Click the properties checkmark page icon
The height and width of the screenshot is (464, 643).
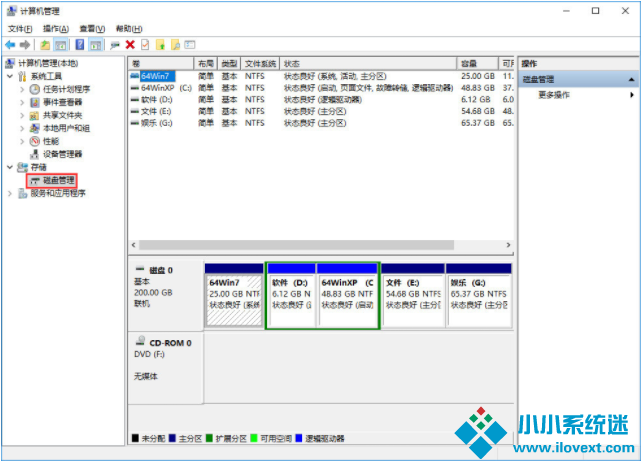click(145, 45)
